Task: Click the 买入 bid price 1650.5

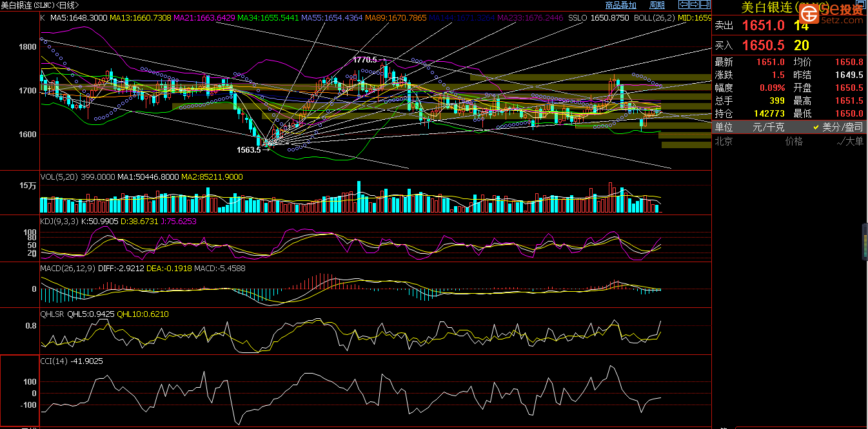Action: [x=763, y=45]
